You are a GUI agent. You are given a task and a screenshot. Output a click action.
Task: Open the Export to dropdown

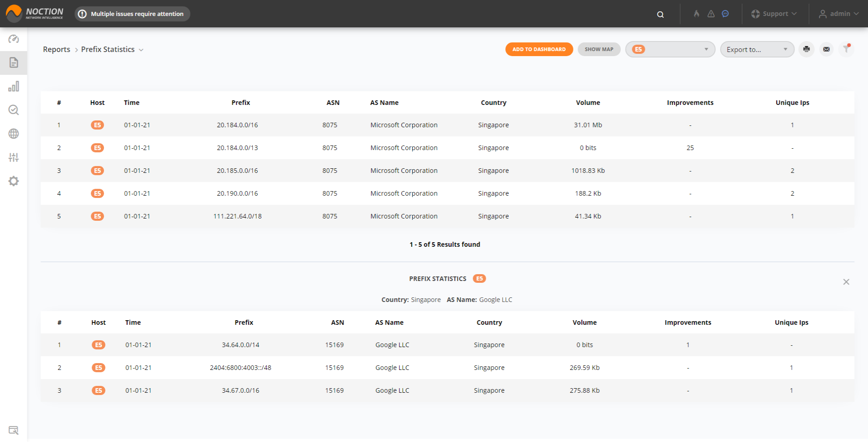(x=757, y=49)
